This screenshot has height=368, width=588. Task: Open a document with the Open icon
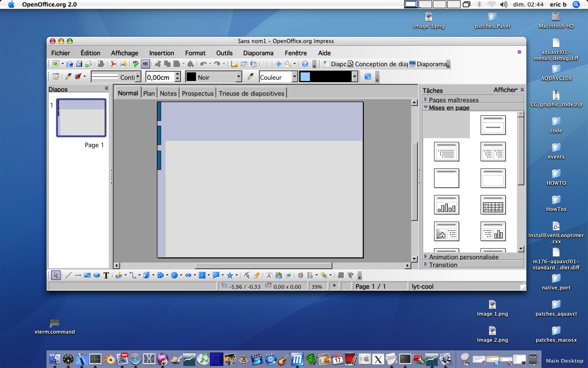tap(69, 64)
